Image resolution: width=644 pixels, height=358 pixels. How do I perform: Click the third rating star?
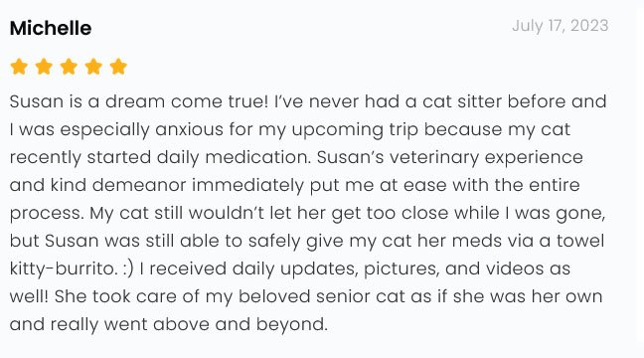pyautogui.click(x=69, y=67)
